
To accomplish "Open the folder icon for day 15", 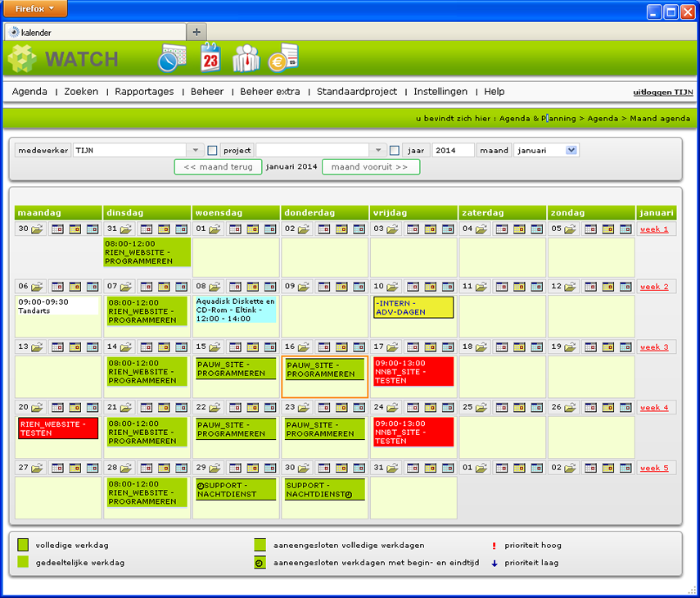I will pyautogui.click(x=215, y=347).
